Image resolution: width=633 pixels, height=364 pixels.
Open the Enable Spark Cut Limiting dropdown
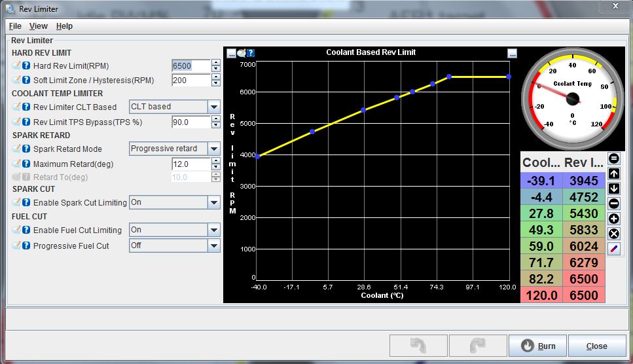(x=213, y=202)
